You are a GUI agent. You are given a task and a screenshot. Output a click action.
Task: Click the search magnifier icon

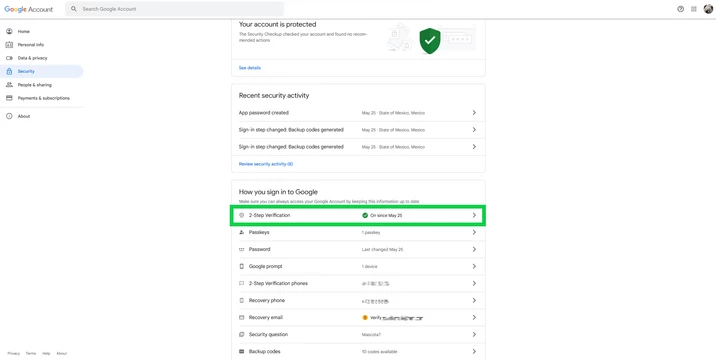(74, 9)
